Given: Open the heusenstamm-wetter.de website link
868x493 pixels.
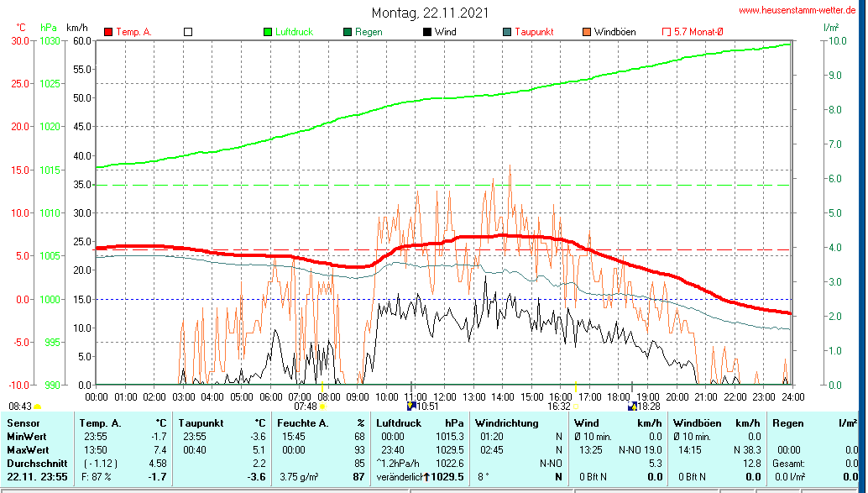Looking at the screenshot, I should [x=797, y=10].
